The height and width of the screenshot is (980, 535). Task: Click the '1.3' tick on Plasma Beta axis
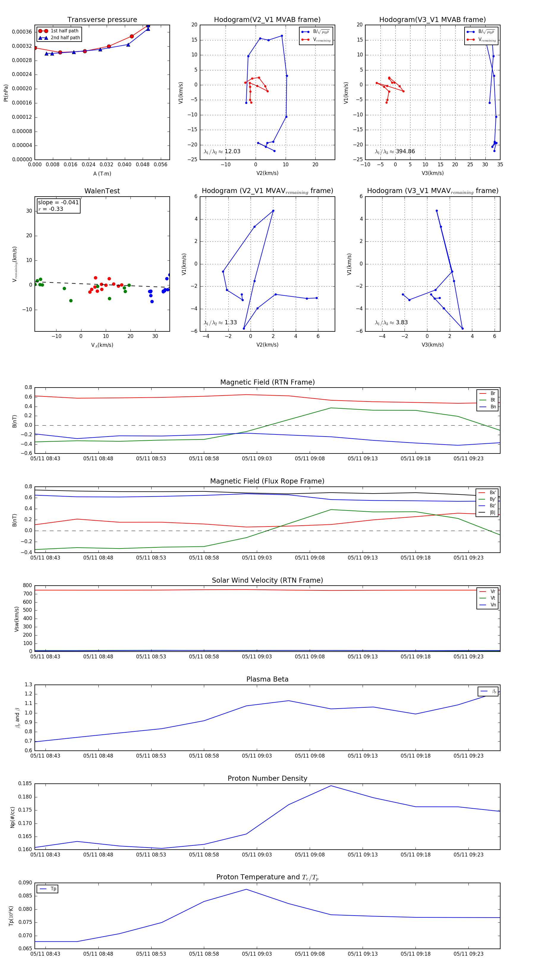coord(29,685)
